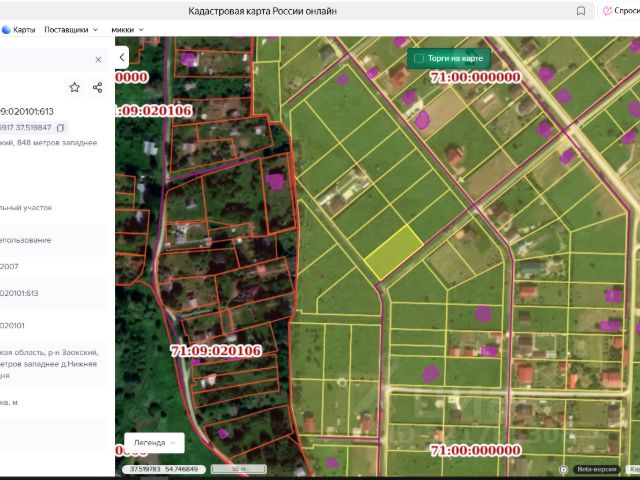Click the coordinates readout 37.519783 54.746849

pos(164,469)
